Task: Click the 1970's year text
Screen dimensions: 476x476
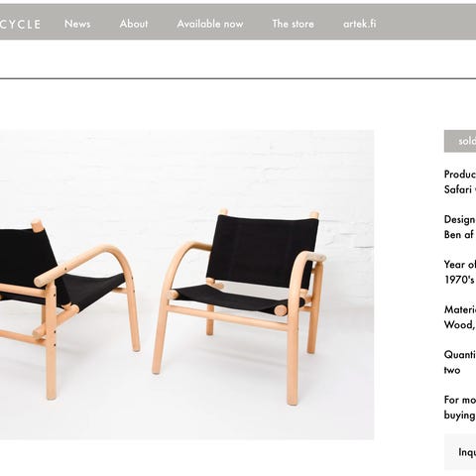Action: (x=459, y=280)
